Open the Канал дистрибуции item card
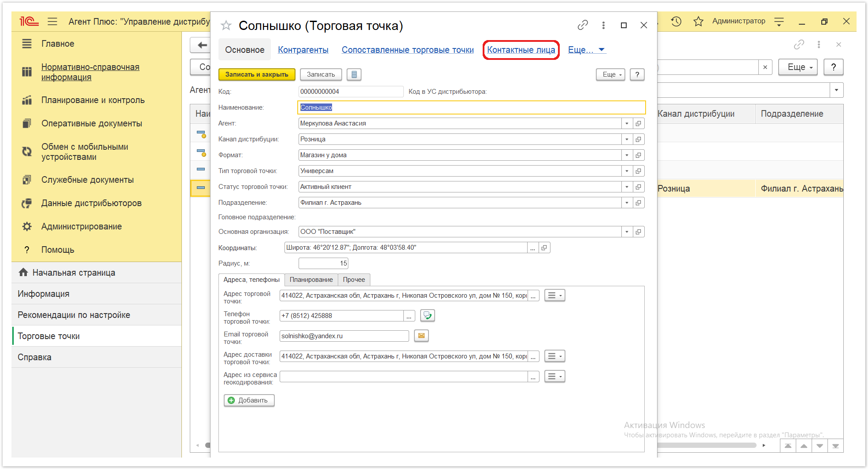The image size is (868, 469). (x=638, y=139)
